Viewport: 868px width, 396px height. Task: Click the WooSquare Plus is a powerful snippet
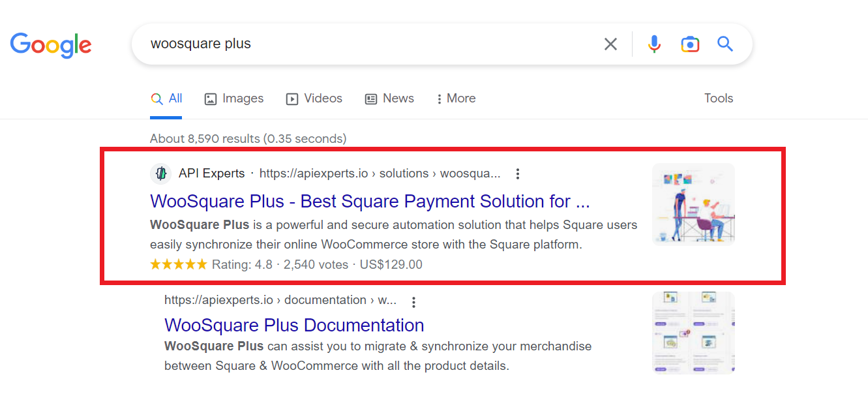tap(394, 235)
